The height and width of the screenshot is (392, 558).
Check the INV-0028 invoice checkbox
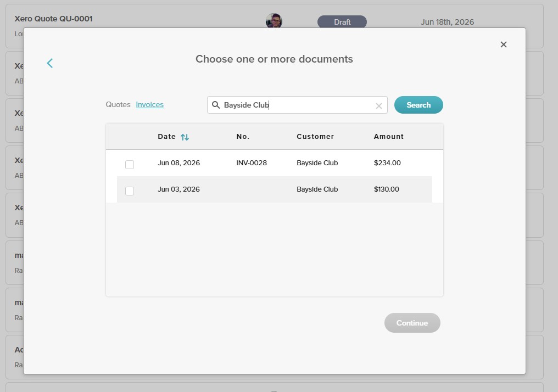tap(130, 164)
